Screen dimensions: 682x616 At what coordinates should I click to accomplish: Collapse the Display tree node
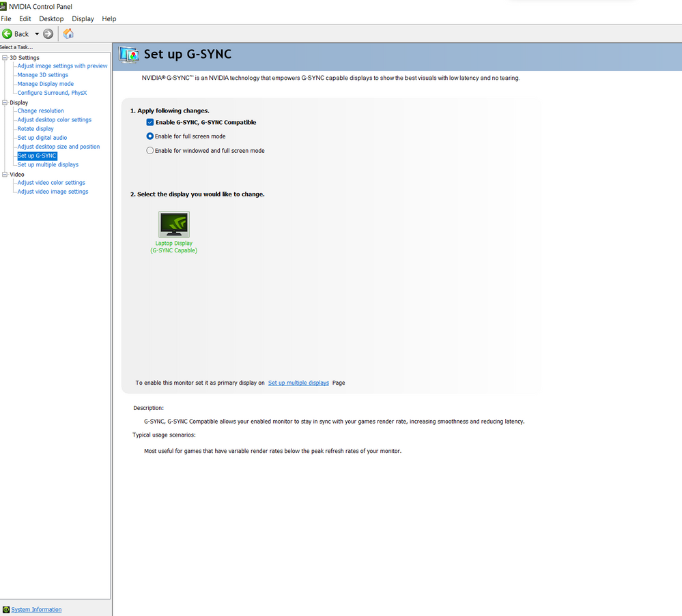click(x=5, y=102)
